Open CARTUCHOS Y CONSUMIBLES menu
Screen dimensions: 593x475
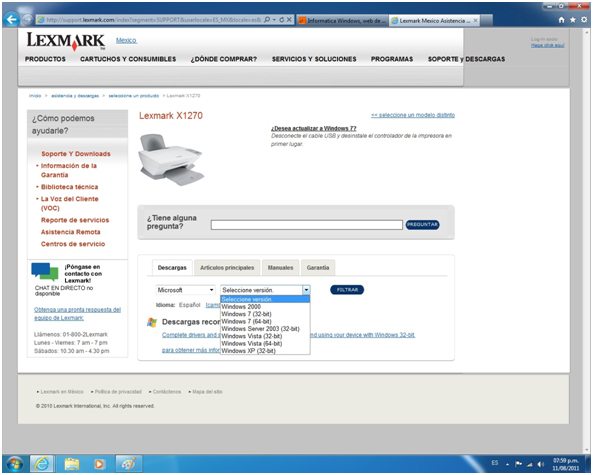pyautogui.click(x=128, y=59)
